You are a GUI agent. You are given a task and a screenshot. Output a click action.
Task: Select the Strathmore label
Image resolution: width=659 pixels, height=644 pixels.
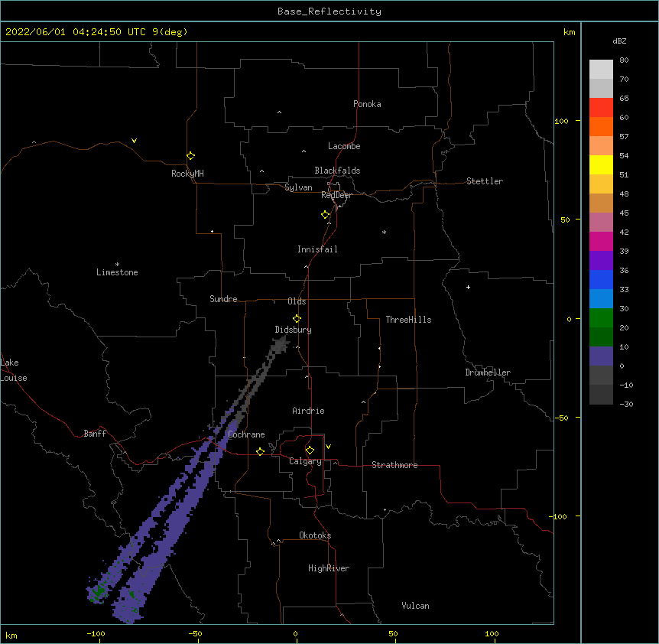tap(394, 465)
